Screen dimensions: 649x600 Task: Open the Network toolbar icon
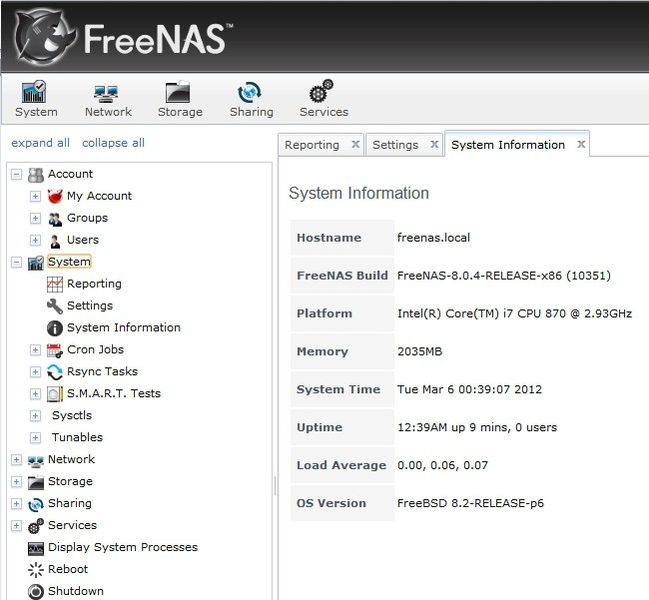coord(106,94)
